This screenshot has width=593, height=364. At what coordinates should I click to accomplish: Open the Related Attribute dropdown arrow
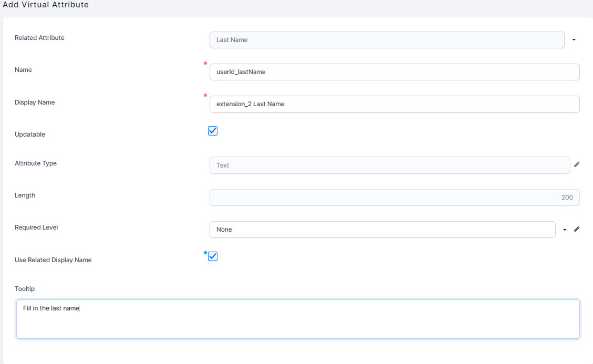[x=574, y=40]
